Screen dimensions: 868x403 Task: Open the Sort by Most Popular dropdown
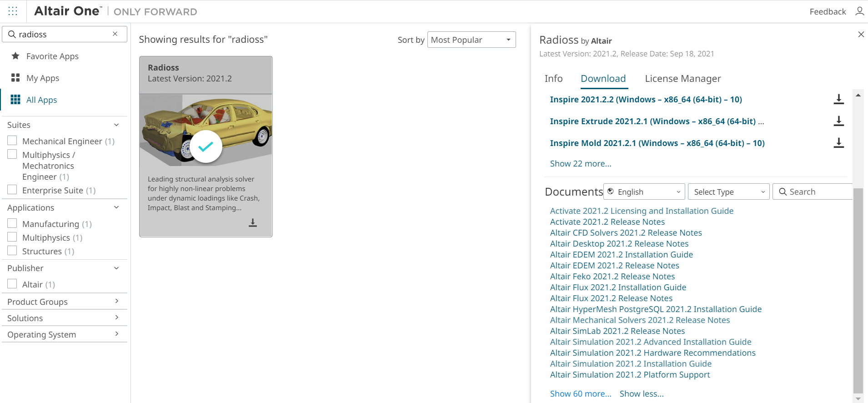[x=471, y=40]
